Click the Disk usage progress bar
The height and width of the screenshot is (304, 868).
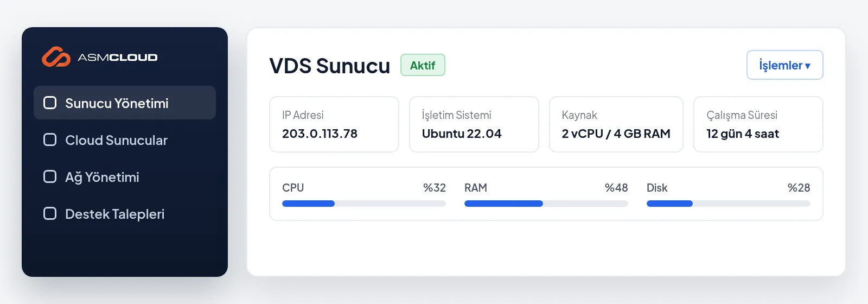coord(729,204)
